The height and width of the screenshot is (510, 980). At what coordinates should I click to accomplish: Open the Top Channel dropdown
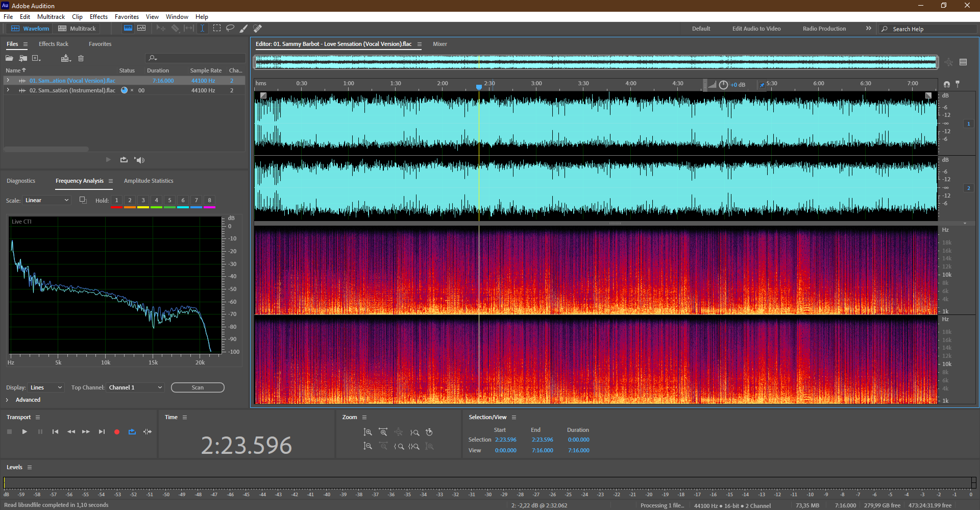coord(135,387)
